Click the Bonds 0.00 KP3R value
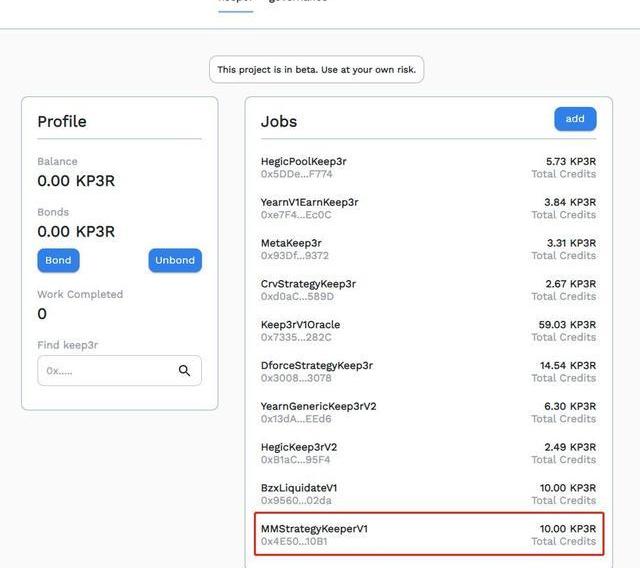 pyautogui.click(x=76, y=232)
